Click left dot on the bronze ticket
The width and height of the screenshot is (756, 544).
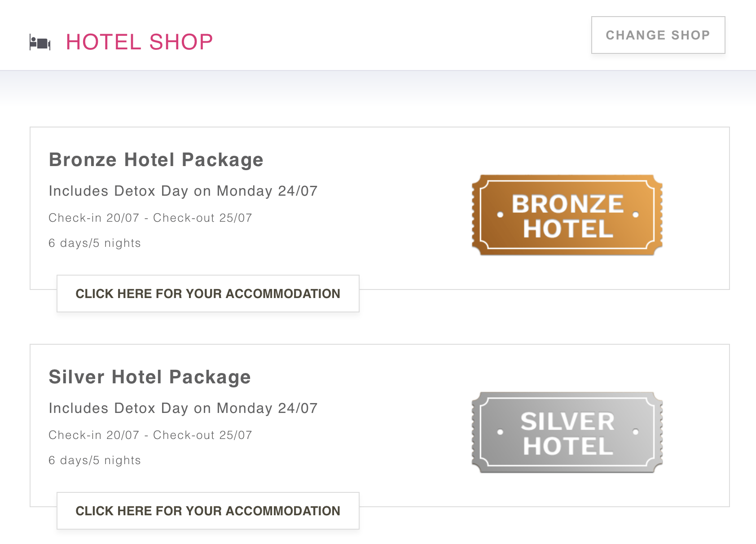click(x=500, y=215)
